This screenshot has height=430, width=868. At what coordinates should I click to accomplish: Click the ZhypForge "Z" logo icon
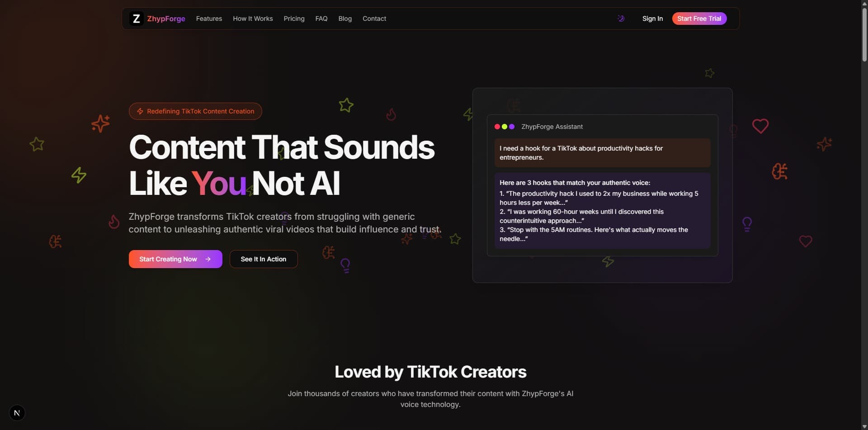click(x=137, y=19)
